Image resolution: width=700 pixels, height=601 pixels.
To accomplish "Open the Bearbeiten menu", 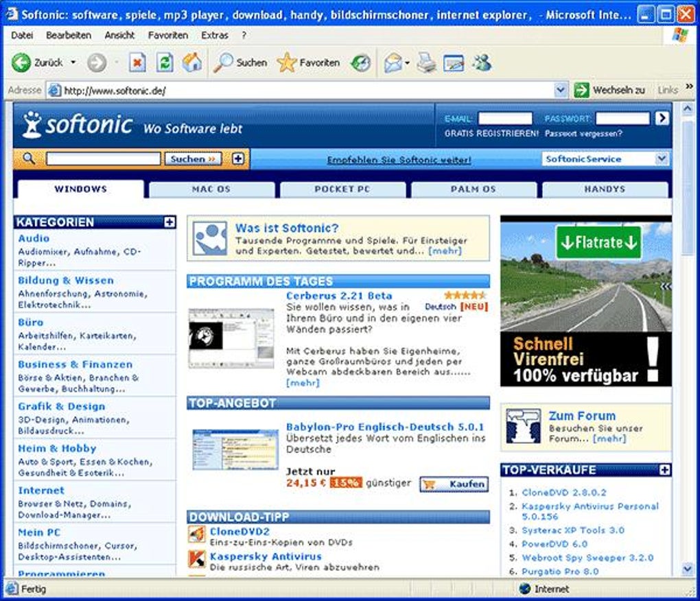I will point(69,35).
